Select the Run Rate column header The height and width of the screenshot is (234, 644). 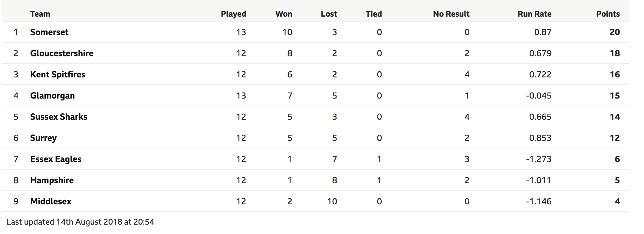[x=534, y=14]
